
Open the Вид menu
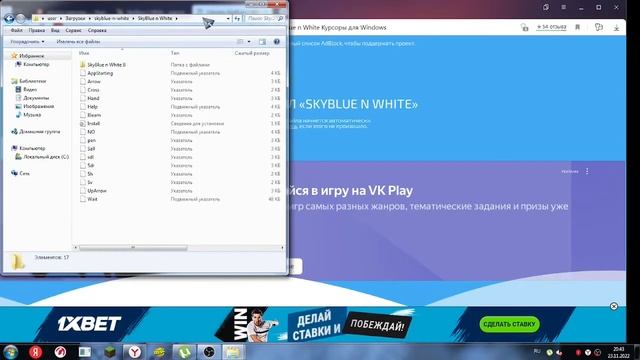55,30
